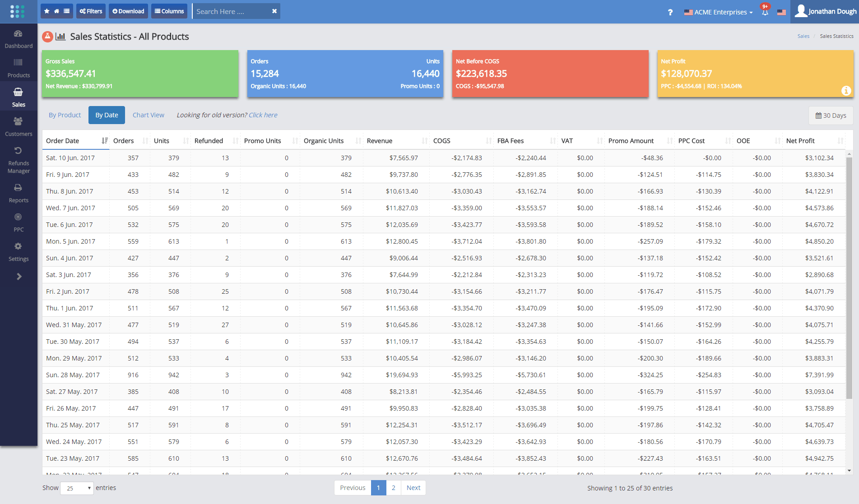Image resolution: width=859 pixels, height=504 pixels.
Task: Open the Show entries count dropdown
Action: pyautogui.click(x=76, y=488)
